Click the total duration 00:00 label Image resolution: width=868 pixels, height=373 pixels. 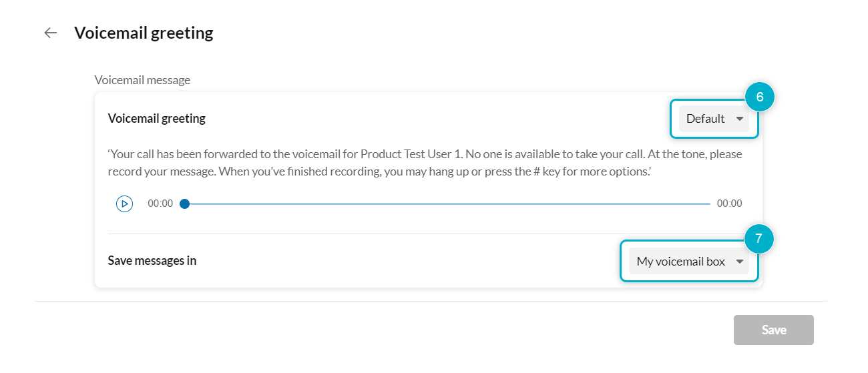(x=729, y=204)
